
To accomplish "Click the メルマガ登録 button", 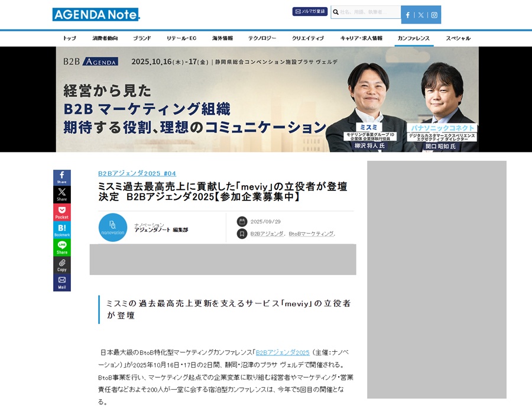I will point(310,11).
